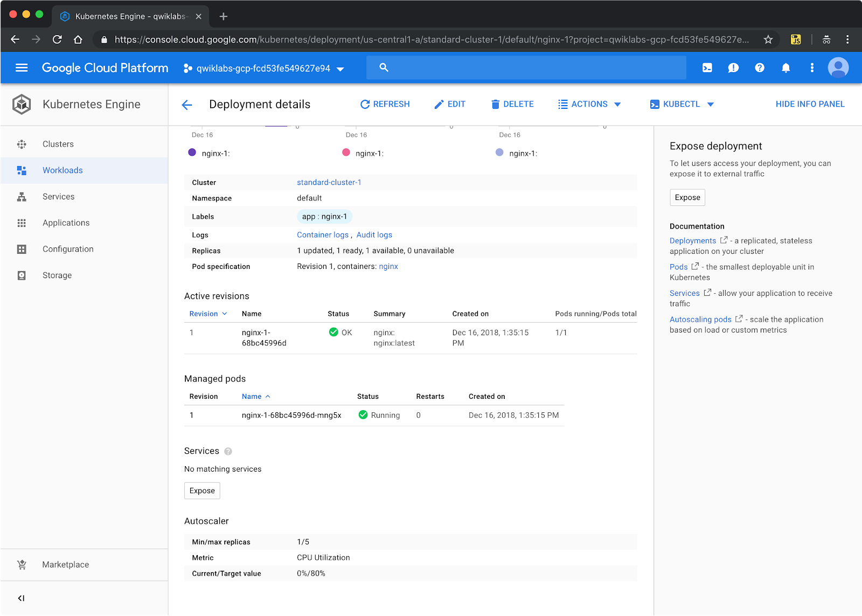
Task: Open Services in the sidebar
Action: tap(84, 197)
